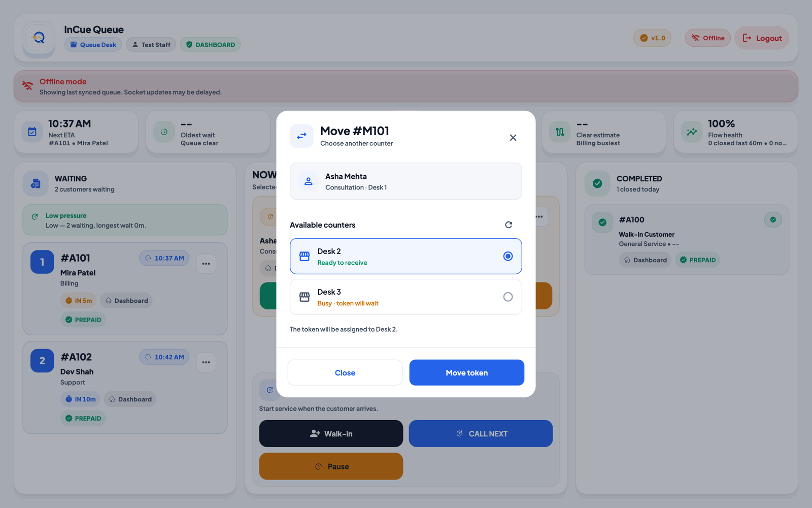Viewport: 812px width, 508px height.
Task: Click the Clear estimate route icon
Action: coord(560,132)
